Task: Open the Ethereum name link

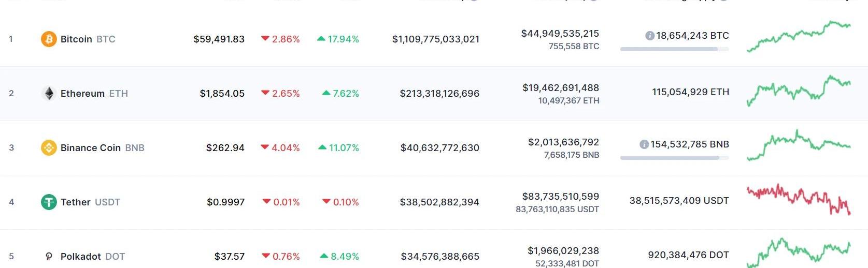Action: click(x=82, y=94)
